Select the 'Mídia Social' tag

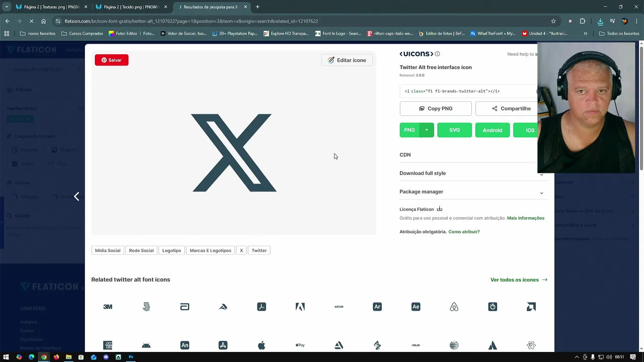pos(108,250)
